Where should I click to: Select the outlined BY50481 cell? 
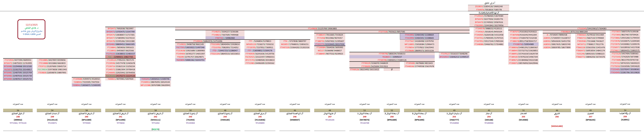click(x=18, y=73)
